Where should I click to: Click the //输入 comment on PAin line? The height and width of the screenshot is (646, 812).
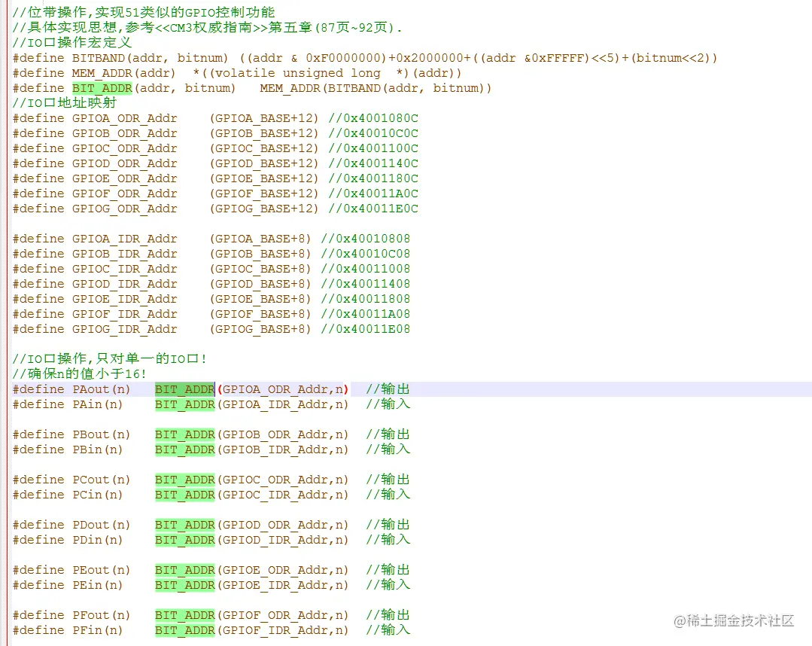pyautogui.click(x=388, y=404)
